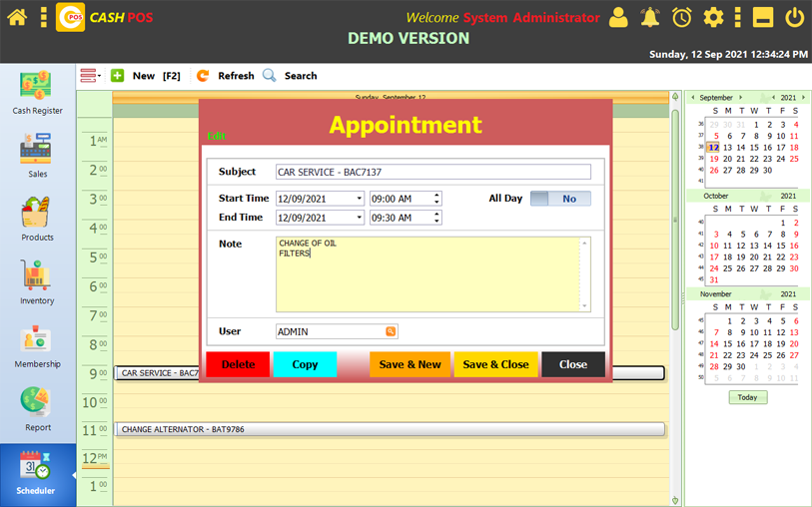This screenshot has height=507, width=812.
Task: Click the minimize window icon in header
Action: point(763,17)
